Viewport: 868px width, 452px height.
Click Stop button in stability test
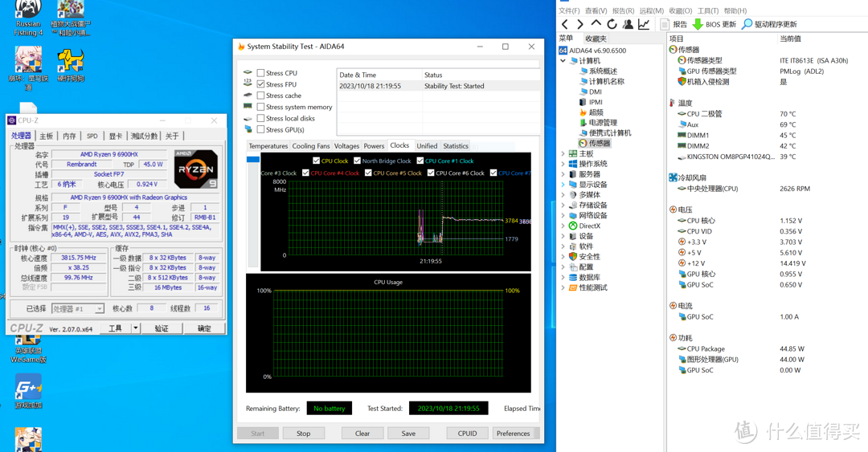pyautogui.click(x=303, y=434)
